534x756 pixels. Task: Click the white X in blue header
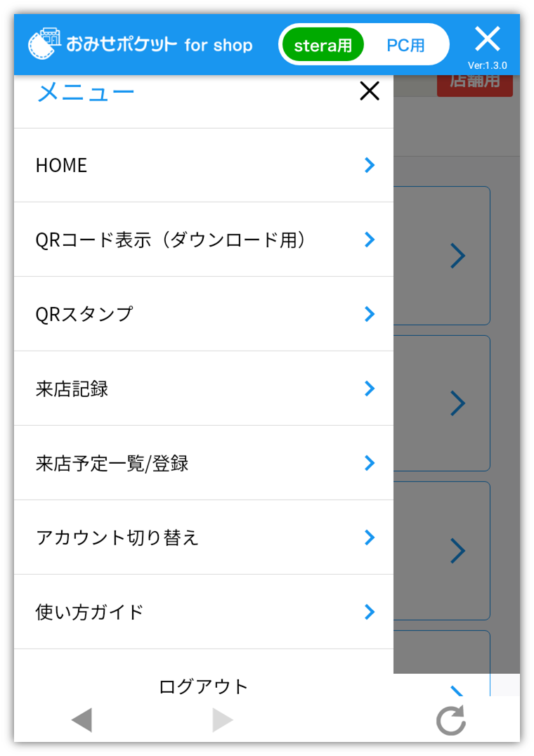[487, 39]
